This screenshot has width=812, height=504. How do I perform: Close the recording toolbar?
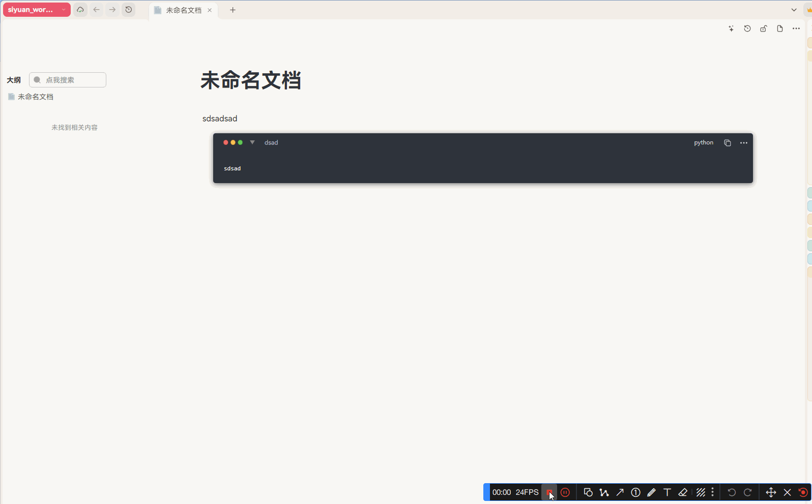[x=788, y=492]
